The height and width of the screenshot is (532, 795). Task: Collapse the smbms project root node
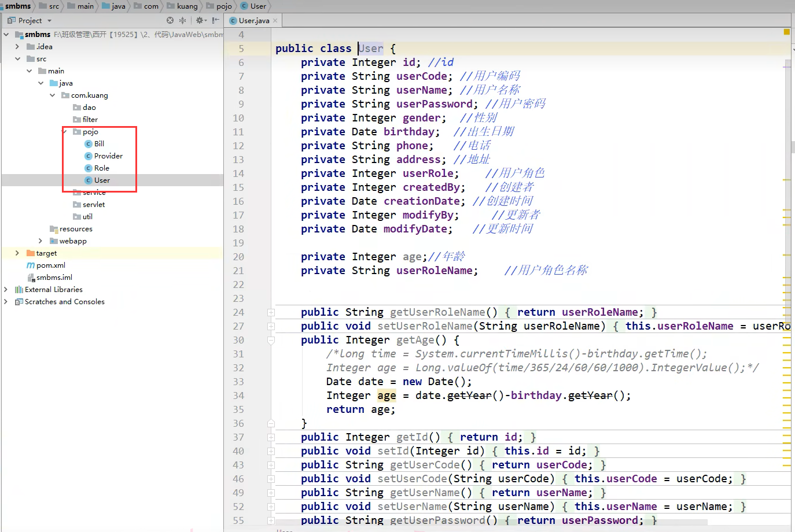6,34
